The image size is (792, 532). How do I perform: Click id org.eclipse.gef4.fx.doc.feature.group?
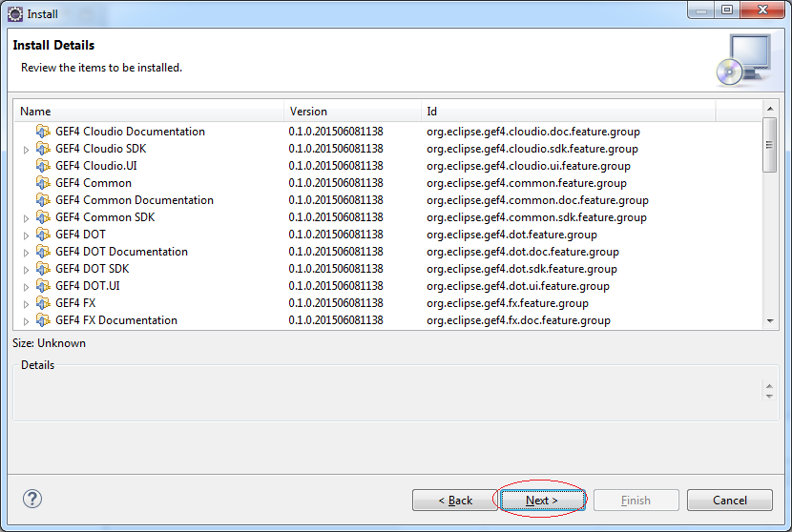[x=519, y=320]
